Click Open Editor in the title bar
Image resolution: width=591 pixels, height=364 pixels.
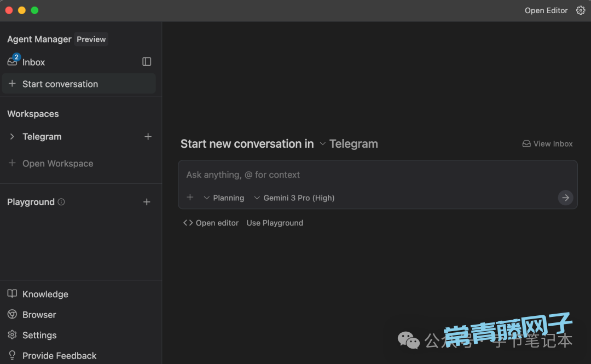tap(546, 10)
